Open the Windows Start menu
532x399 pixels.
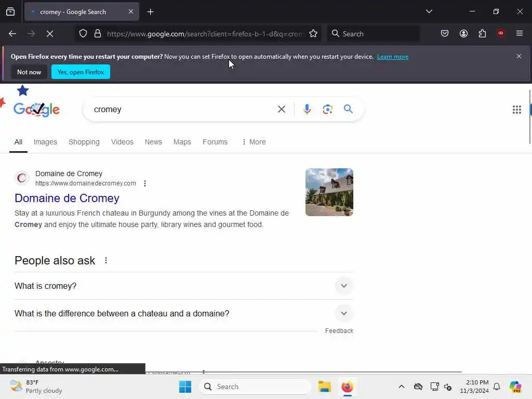tap(185, 387)
